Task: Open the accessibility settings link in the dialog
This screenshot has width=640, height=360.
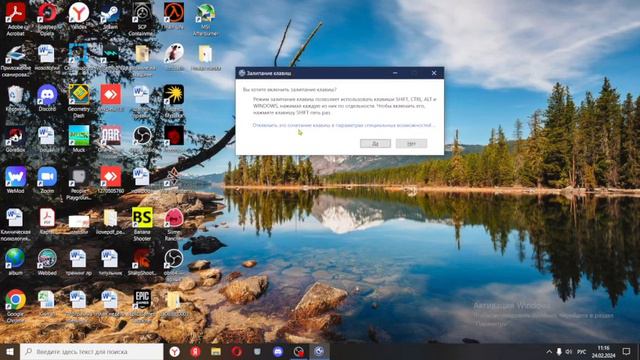Action: pyautogui.click(x=344, y=125)
